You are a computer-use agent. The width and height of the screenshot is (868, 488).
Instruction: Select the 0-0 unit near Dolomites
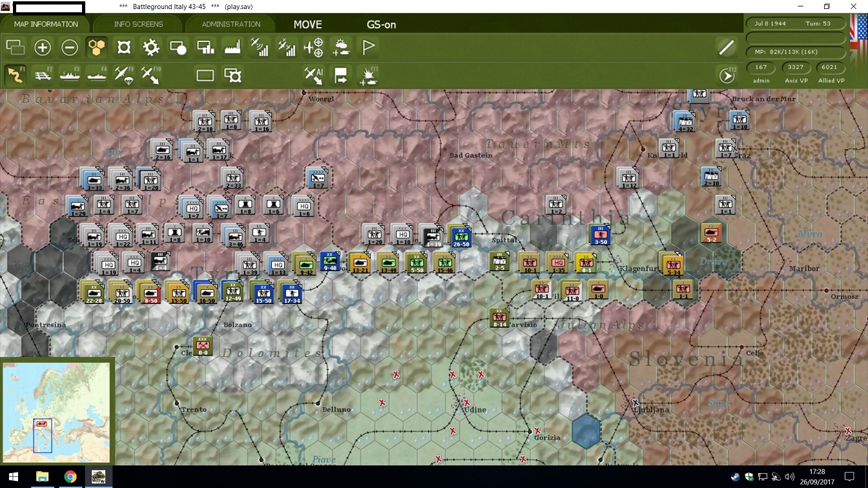point(203,346)
